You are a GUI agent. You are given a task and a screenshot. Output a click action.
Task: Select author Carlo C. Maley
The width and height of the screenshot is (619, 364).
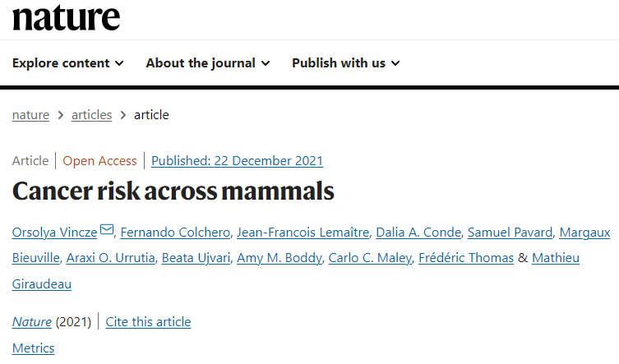[x=369, y=258]
